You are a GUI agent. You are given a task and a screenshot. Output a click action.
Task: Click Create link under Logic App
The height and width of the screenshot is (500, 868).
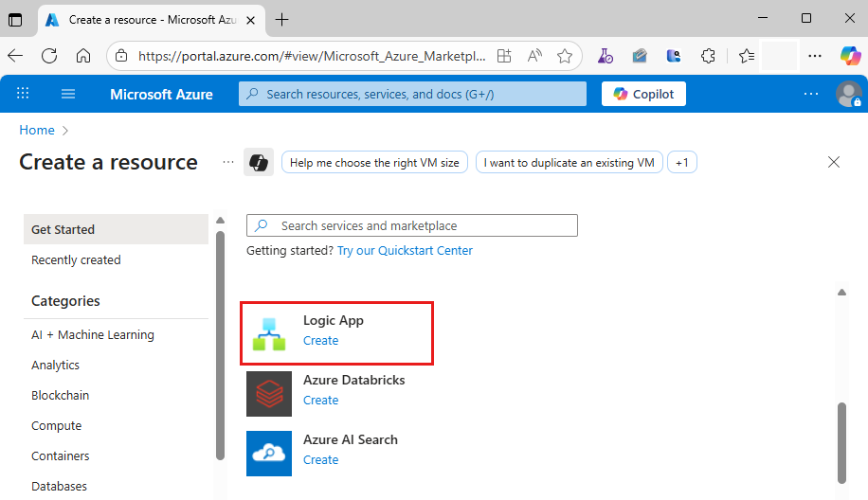point(320,341)
